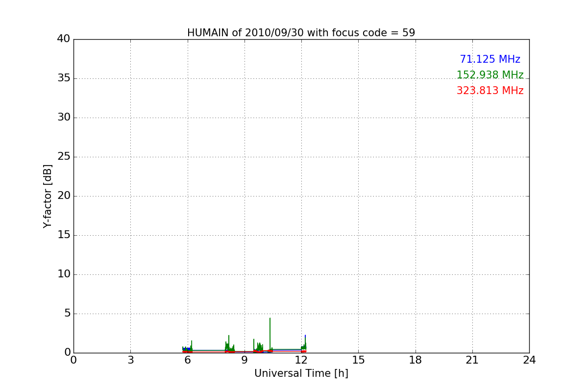The width and height of the screenshot is (588, 392).
Task: Click y-axis tick label 15
Action: pos(63,235)
